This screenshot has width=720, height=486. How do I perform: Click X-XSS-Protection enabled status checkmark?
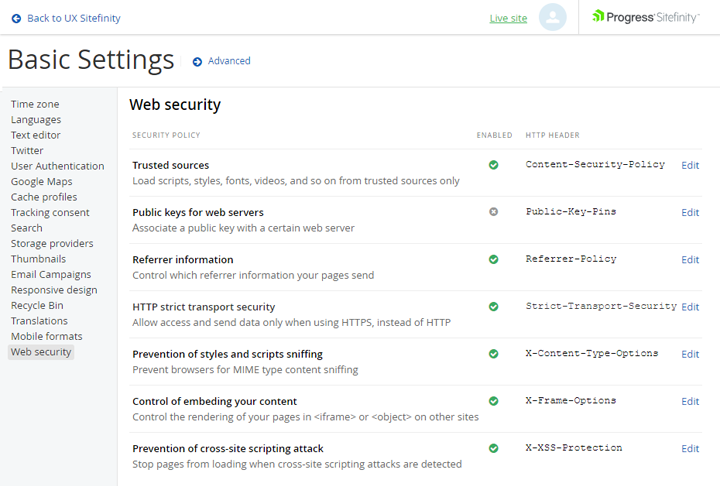[494, 448]
